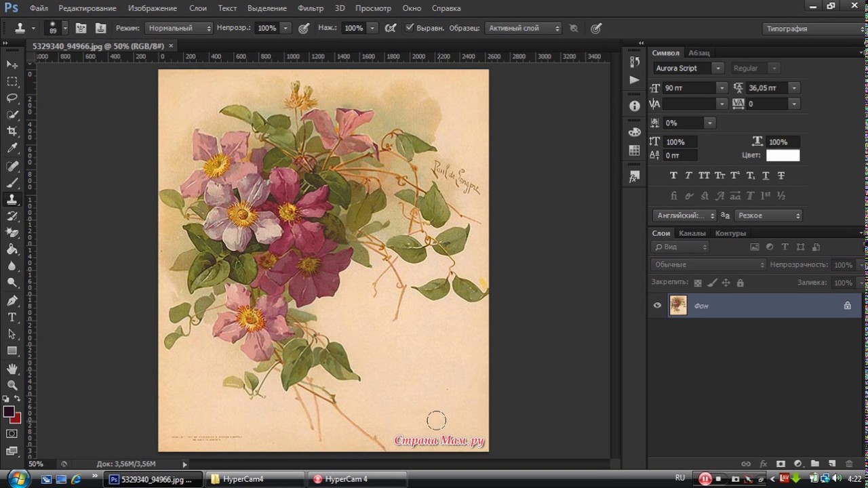Image resolution: width=868 pixels, height=488 pixels.
Task: Open the layer blend mode Обычные dropdown
Action: [709, 264]
